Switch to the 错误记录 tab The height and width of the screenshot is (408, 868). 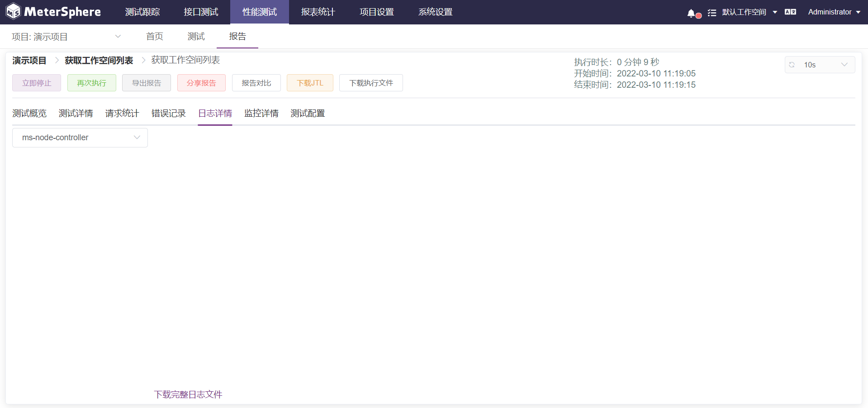pyautogui.click(x=168, y=113)
